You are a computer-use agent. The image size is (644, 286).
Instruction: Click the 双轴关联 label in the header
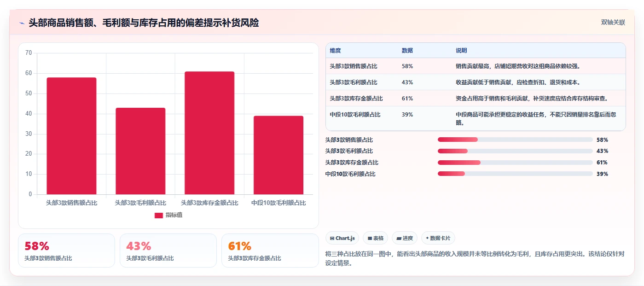[x=613, y=22]
